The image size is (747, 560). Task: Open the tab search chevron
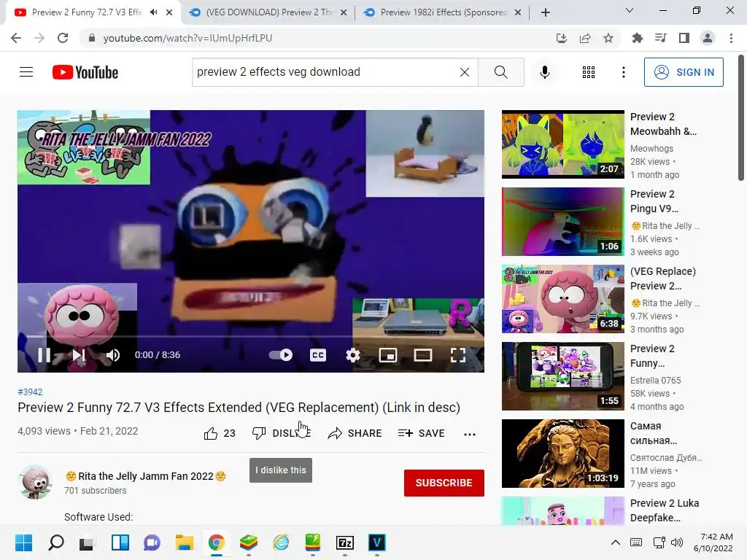tap(630, 10)
